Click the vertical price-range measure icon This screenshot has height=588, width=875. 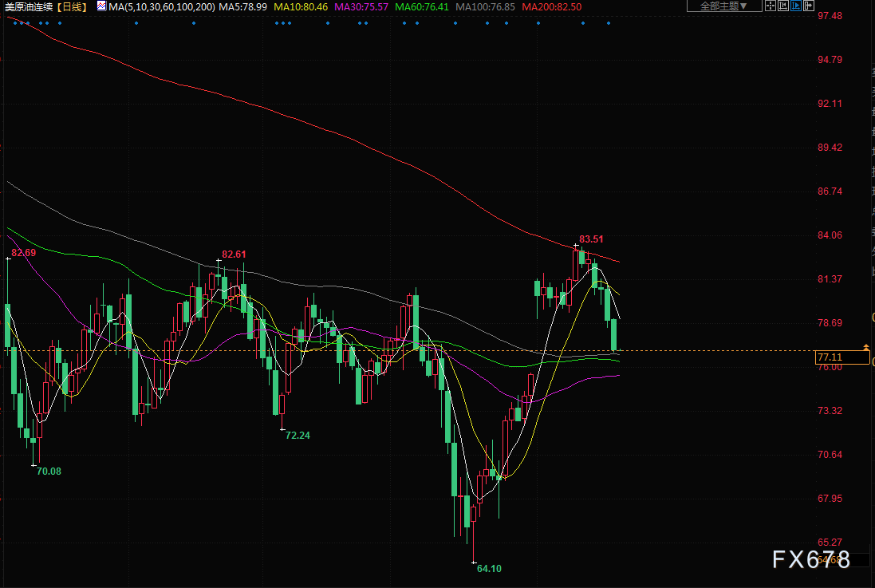pyautogui.click(x=782, y=6)
